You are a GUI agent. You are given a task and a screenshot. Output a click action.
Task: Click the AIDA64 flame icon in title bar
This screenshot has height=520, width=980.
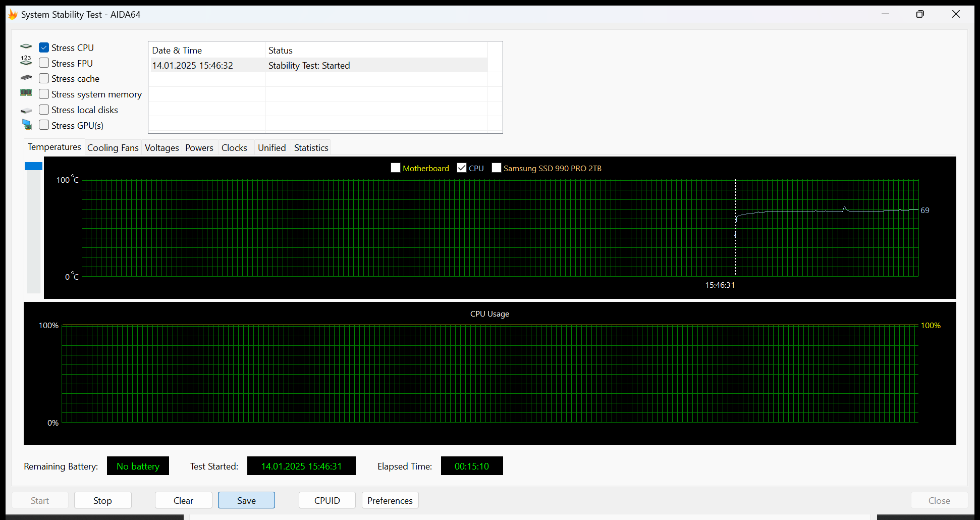pyautogui.click(x=13, y=14)
